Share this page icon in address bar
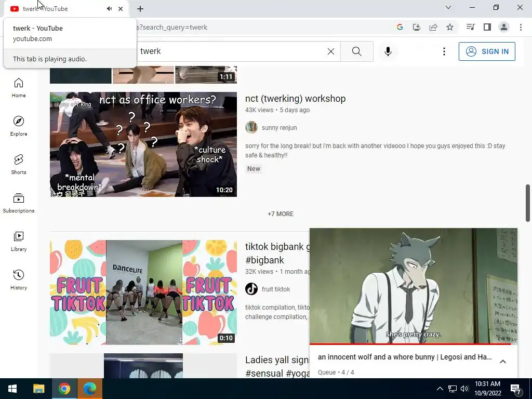This screenshot has height=399, width=532. (433, 27)
